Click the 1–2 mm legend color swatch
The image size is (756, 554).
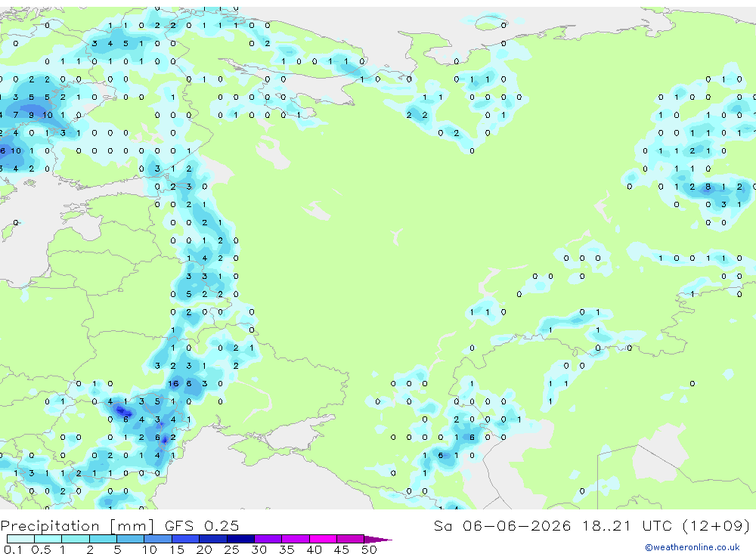[76, 539]
